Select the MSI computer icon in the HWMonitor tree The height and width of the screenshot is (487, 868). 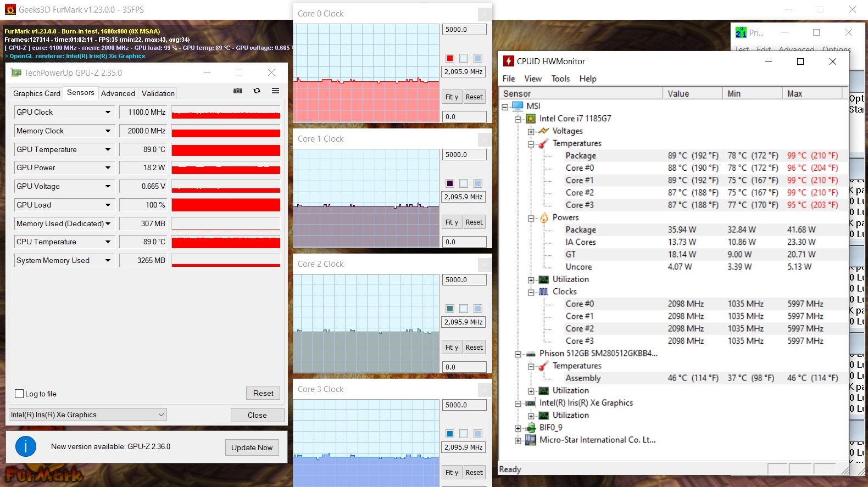click(518, 106)
